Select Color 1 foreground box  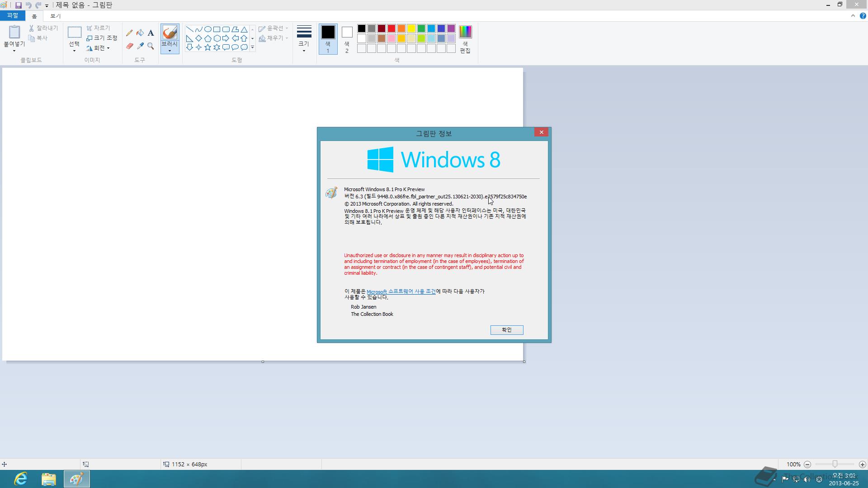[328, 39]
